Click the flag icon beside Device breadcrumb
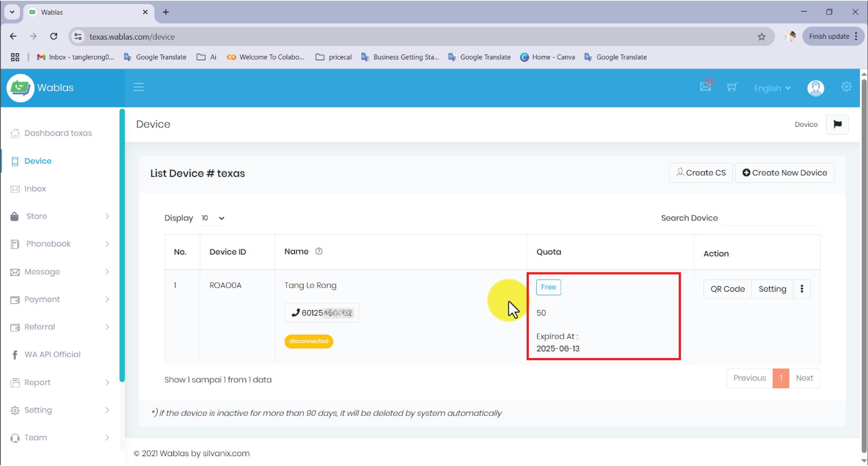 tap(837, 124)
